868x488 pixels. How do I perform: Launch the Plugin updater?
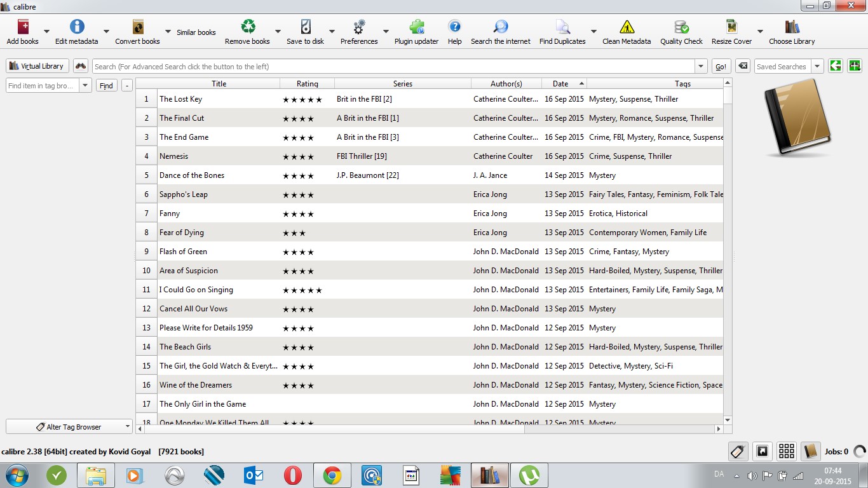click(x=417, y=27)
